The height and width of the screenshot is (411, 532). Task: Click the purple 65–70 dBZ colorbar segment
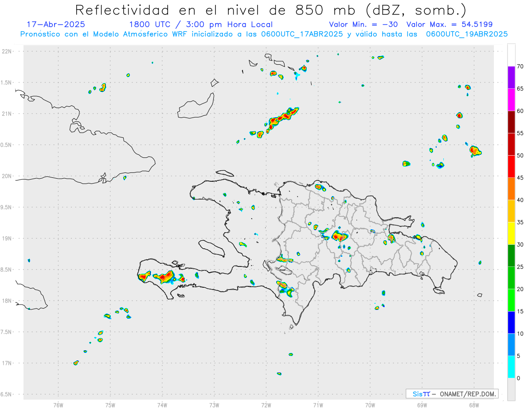(x=511, y=78)
